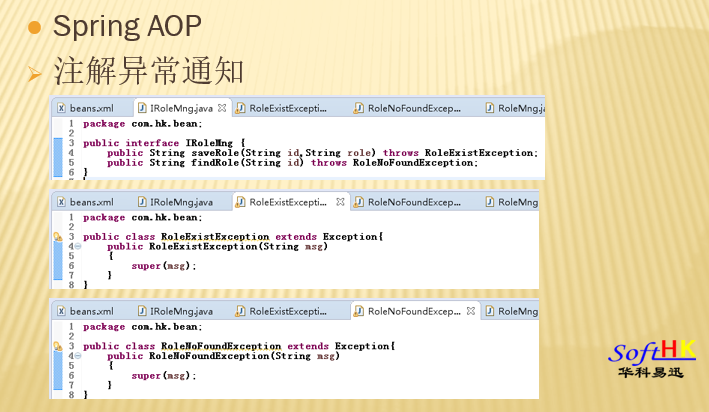The image size is (709, 412).
Task: Close the active IRoleMng.java tab in top editor
Action: [x=222, y=108]
